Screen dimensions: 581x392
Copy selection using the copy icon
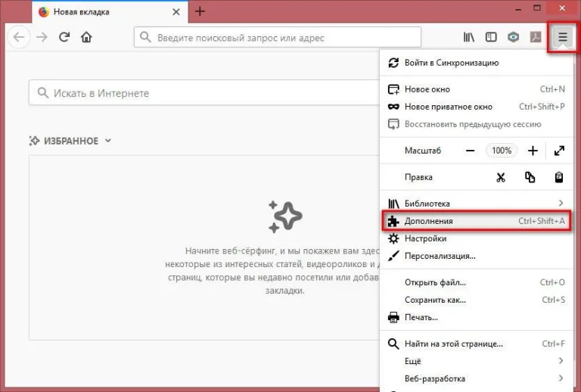(530, 177)
